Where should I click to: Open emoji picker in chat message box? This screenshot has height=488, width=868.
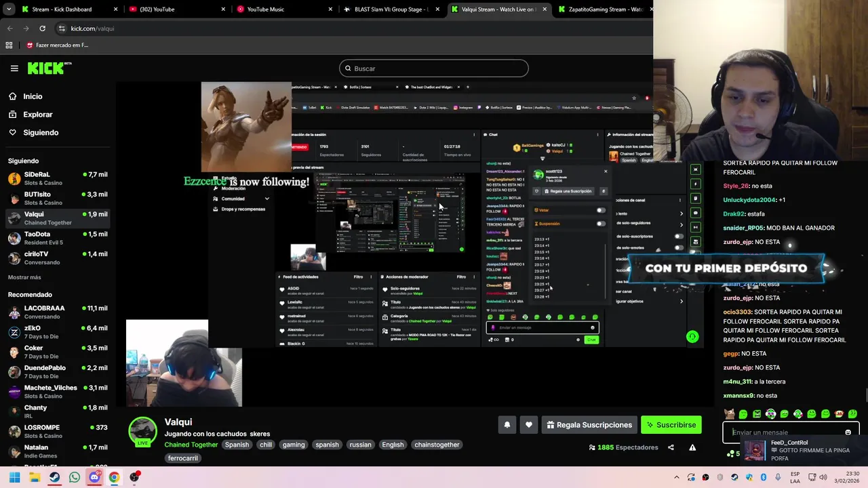848,432
